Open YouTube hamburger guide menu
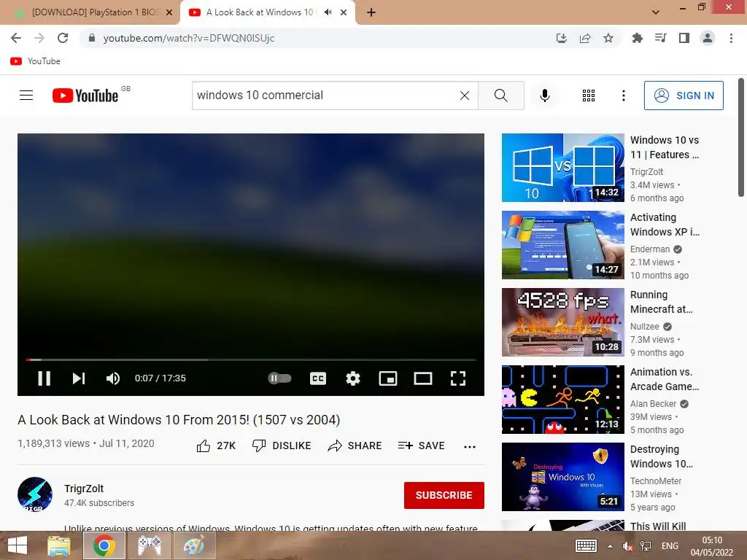 (x=26, y=96)
